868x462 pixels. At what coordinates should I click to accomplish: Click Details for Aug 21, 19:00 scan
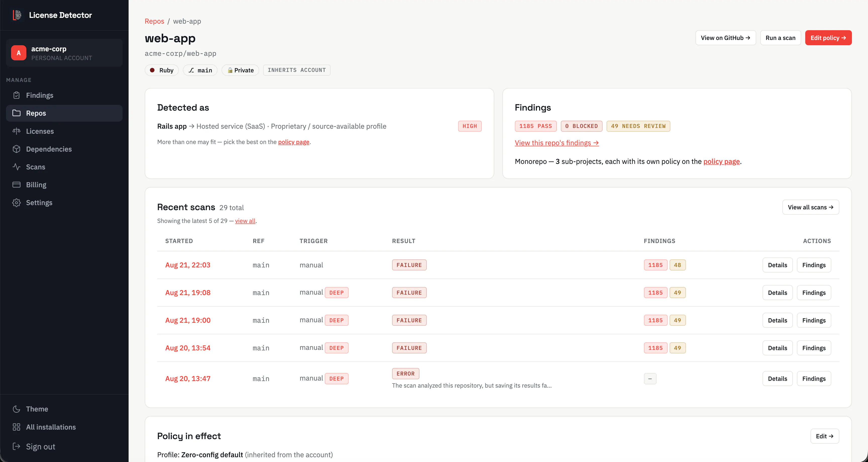click(777, 320)
